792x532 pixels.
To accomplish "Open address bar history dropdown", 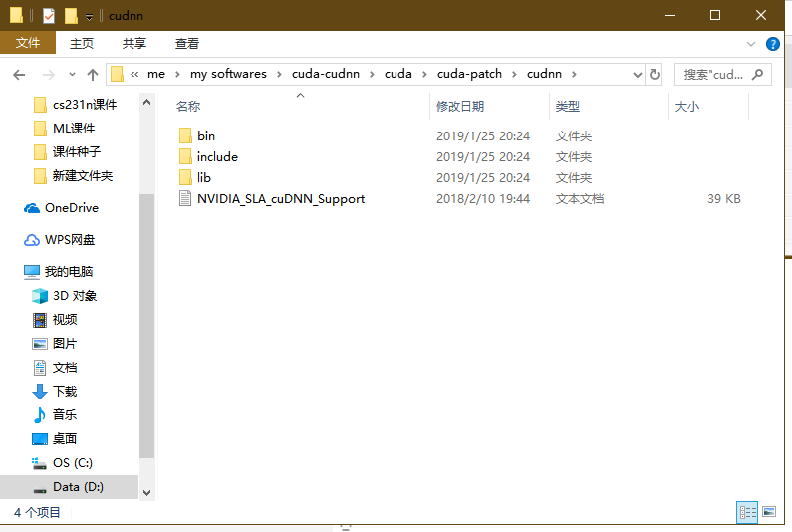I will (x=638, y=75).
